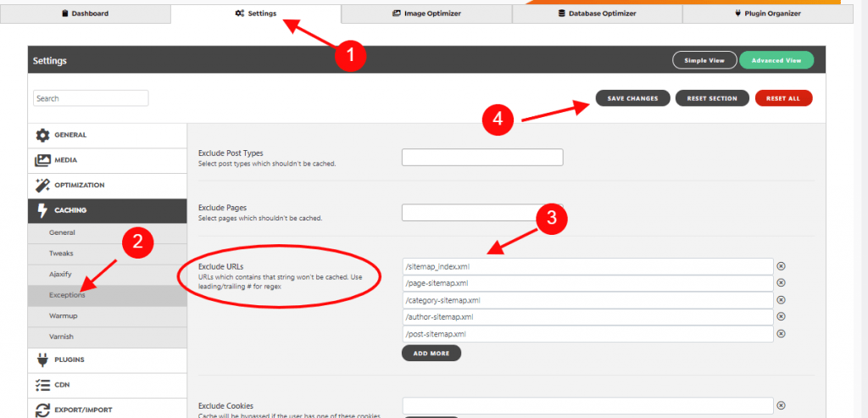Remove the /post-sitemap.xml entry
This screenshot has width=868, height=418.
pos(781,333)
